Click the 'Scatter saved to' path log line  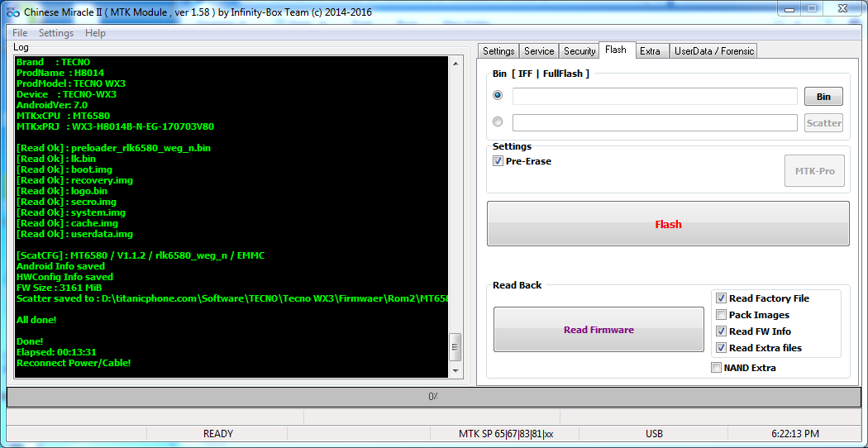coord(231,298)
